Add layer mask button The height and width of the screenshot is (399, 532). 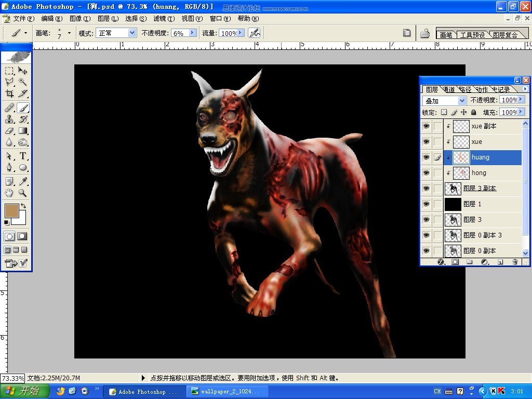coord(455,262)
